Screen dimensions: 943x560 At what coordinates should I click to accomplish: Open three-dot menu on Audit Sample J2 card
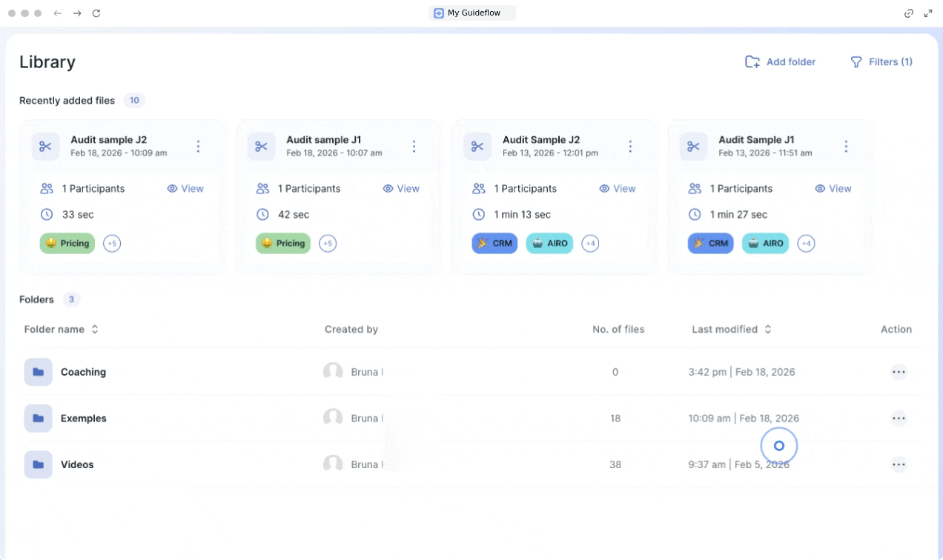(x=630, y=147)
